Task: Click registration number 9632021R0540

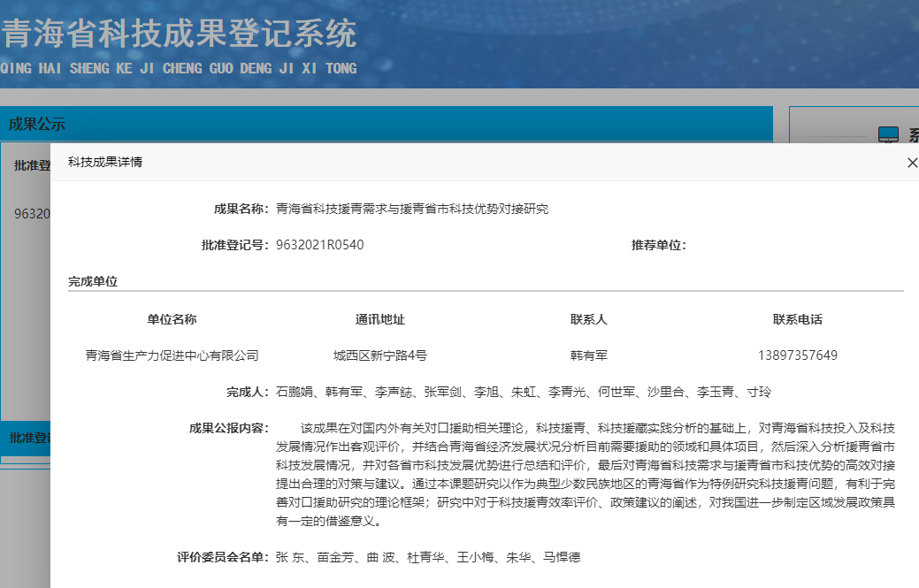Action: click(319, 245)
